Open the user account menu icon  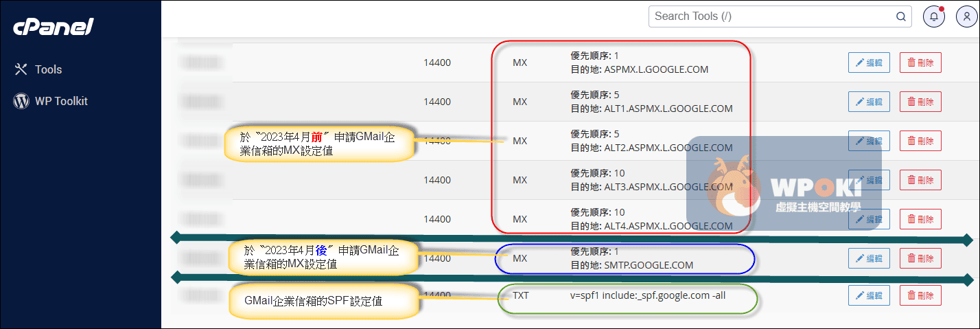(x=966, y=16)
